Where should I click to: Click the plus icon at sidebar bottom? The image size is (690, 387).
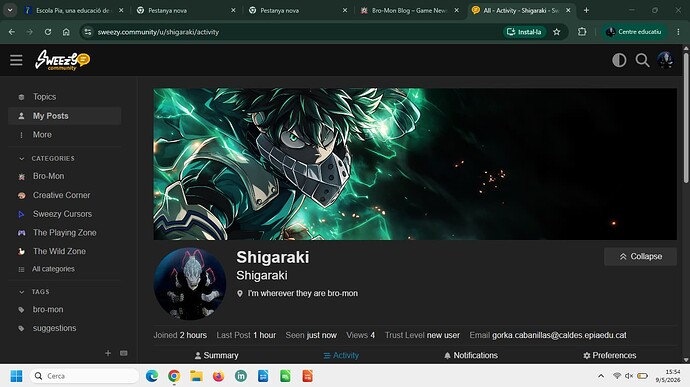coord(108,353)
